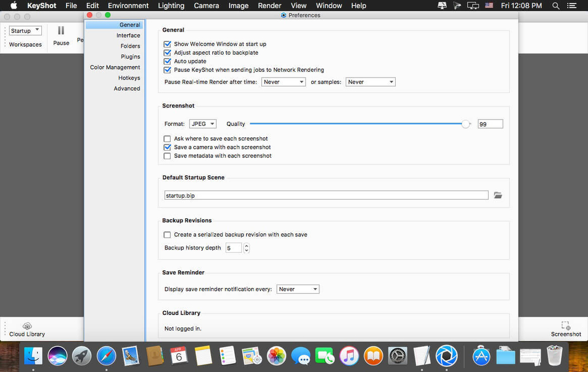Open the Lighting menu

tap(171, 6)
